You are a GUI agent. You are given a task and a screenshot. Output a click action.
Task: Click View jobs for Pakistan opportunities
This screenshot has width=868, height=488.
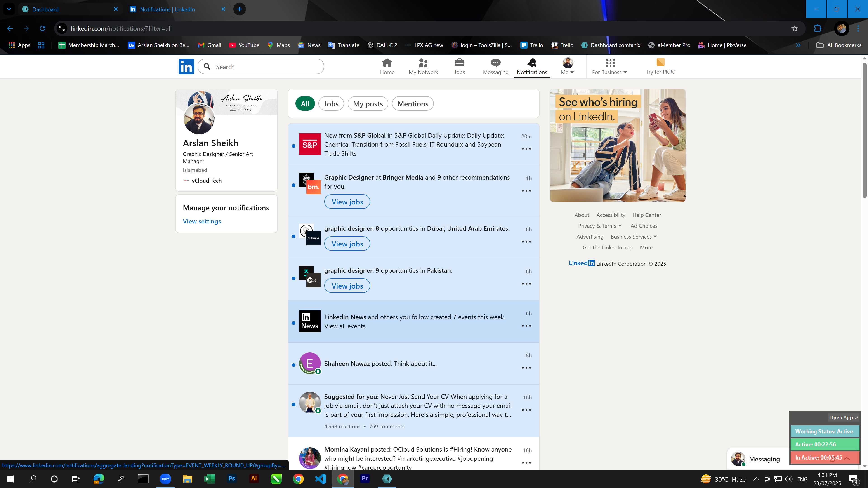coord(347,286)
